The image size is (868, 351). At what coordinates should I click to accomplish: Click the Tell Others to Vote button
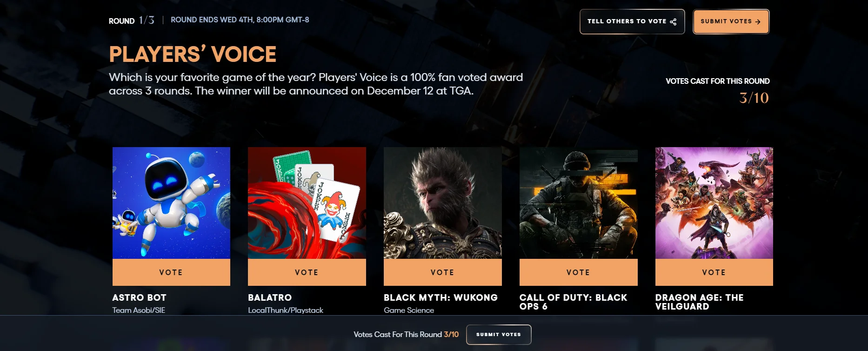pyautogui.click(x=632, y=21)
